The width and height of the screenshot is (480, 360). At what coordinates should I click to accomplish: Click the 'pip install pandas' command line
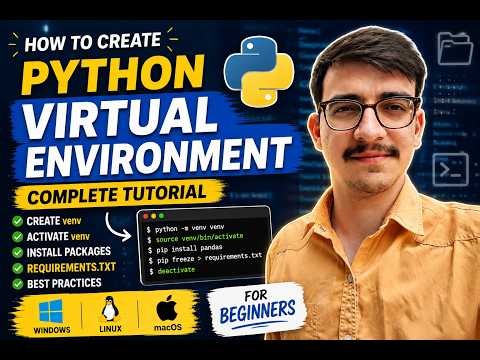click(x=185, y=249)
